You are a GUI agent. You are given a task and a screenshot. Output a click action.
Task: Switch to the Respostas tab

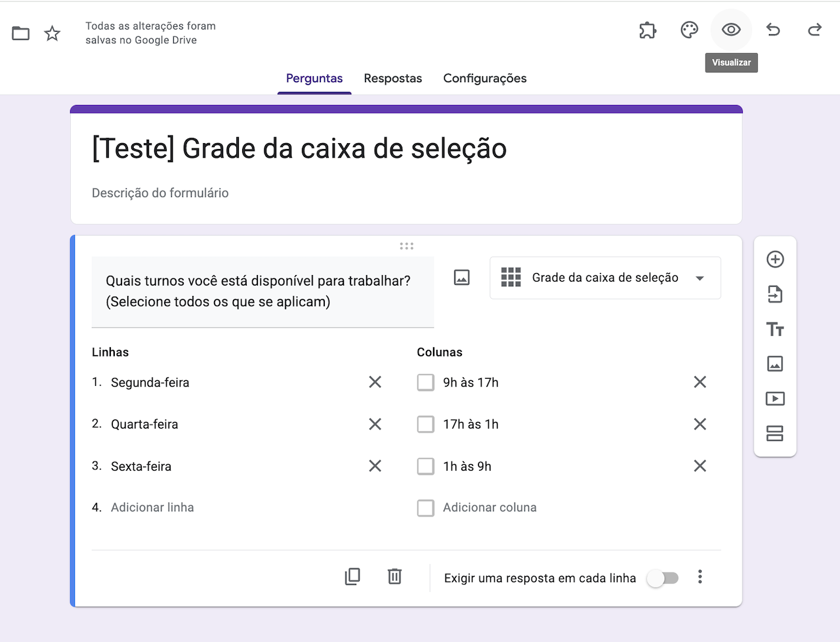(392, 79)
